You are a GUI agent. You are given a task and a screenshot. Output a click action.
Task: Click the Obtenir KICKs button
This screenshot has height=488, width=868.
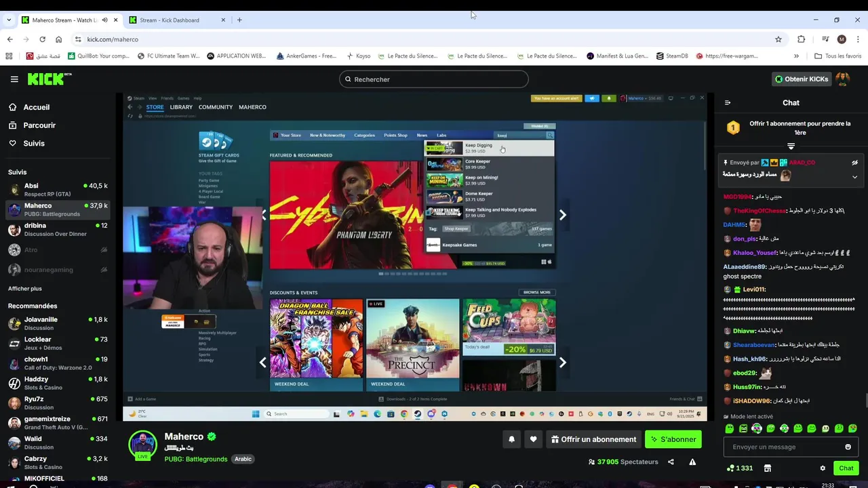coord(802,79)
